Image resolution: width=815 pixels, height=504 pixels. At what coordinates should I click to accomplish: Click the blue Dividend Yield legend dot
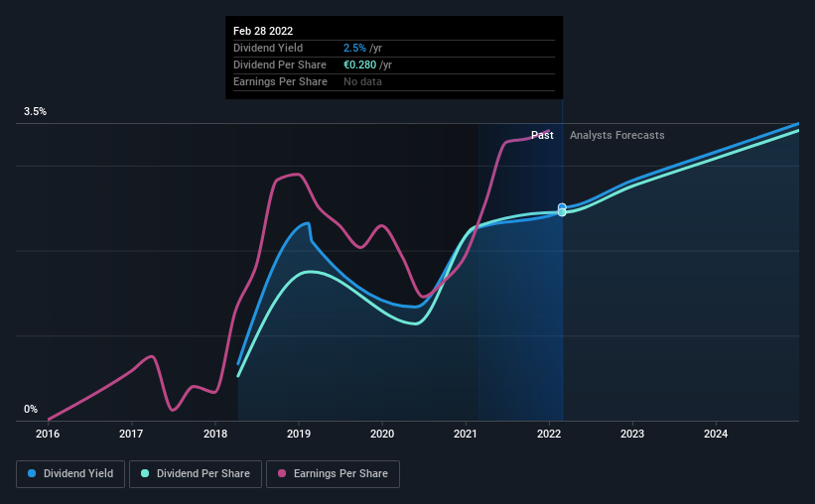[x=32, y=473]
